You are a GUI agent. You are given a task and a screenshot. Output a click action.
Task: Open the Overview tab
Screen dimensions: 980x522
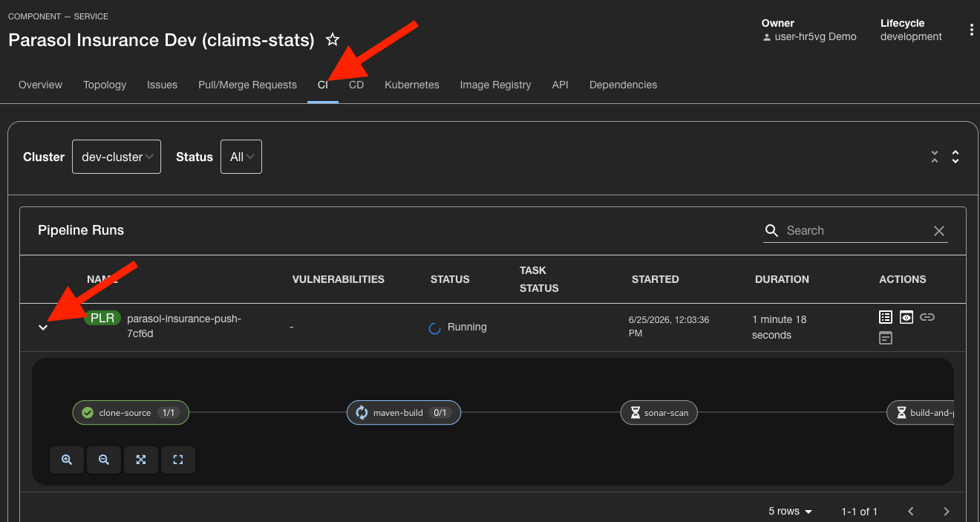[x=40, y=85]
